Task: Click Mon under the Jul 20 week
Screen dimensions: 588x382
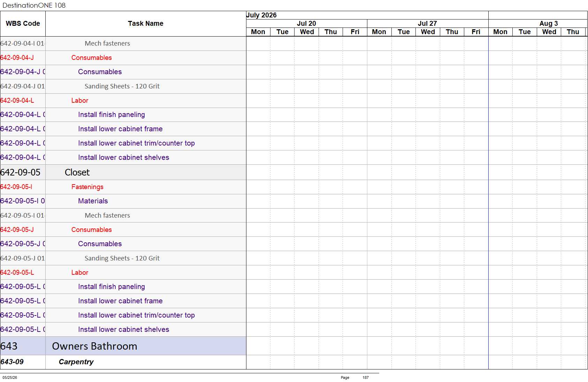Action: click(x=258, y=32)
